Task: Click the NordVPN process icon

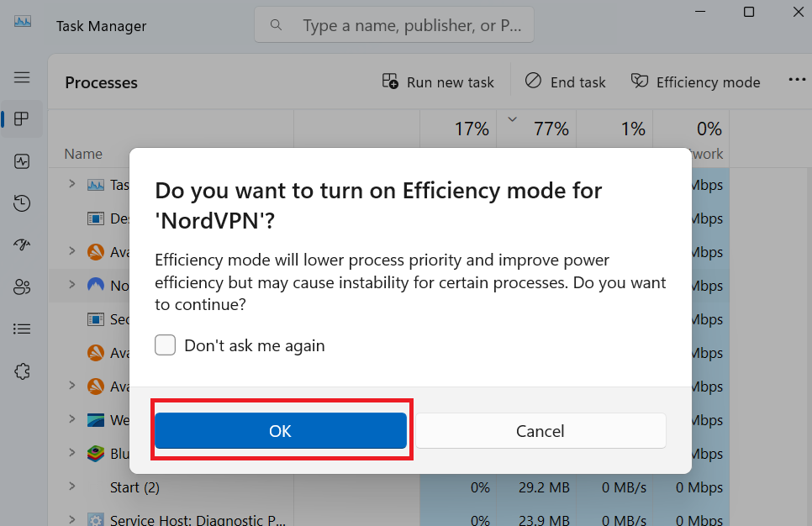Action: [95, 285]
